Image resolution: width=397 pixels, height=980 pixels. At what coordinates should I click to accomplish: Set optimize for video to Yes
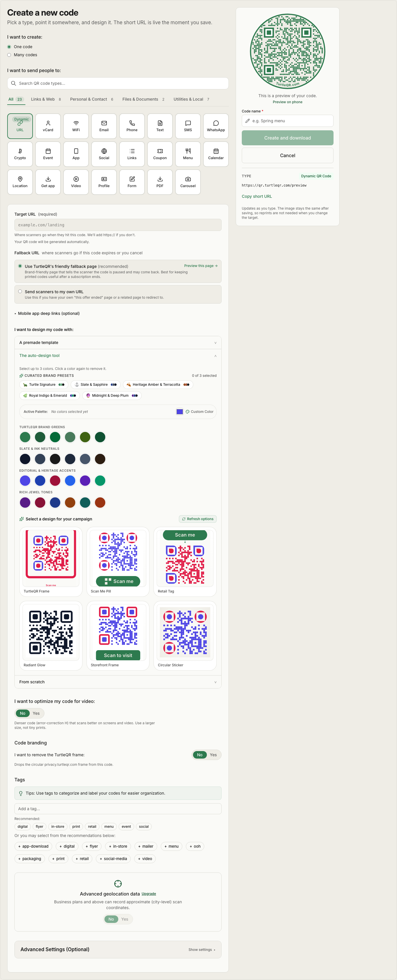[x=36, y=713]
